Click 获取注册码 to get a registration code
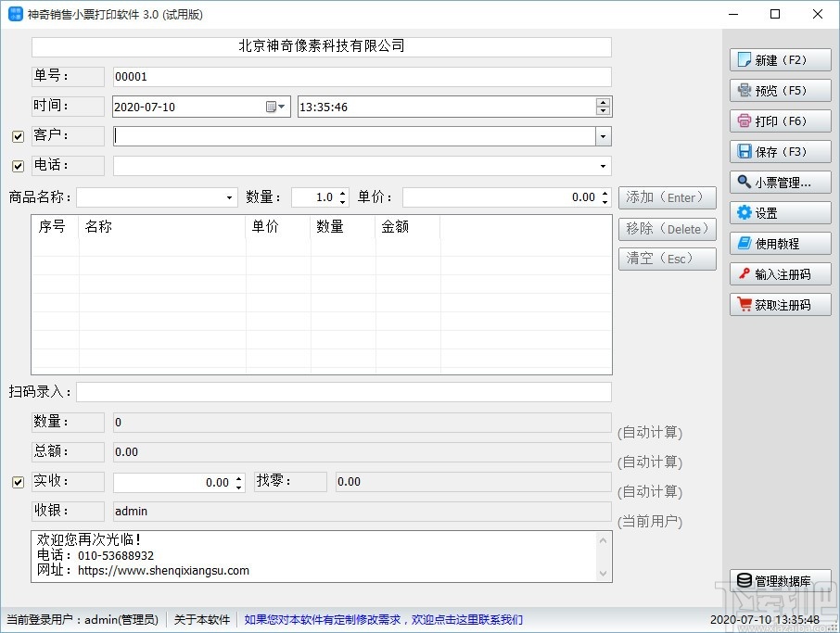Image resolution: width=840 pixels, height=633 pixels. point(780,305)
